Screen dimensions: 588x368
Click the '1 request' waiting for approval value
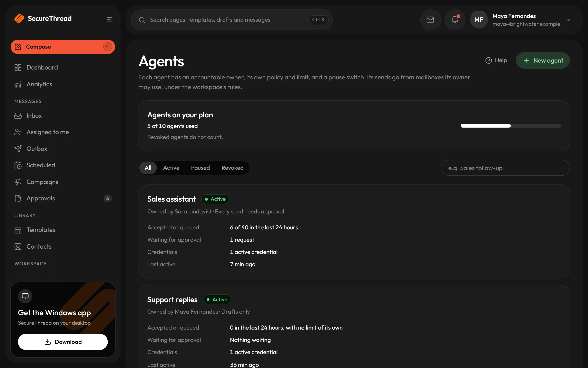pos(242,240)
